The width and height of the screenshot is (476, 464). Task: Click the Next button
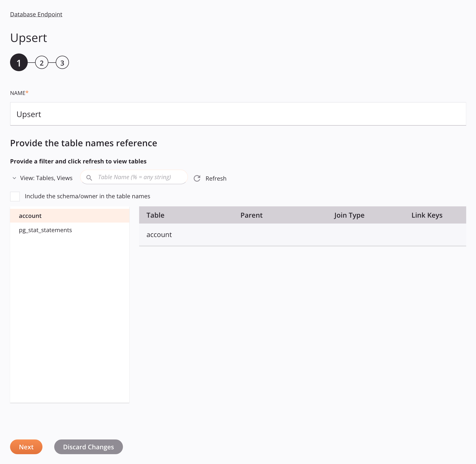[x=26, y=447]
